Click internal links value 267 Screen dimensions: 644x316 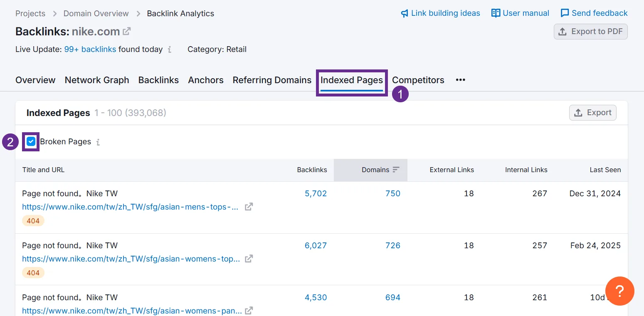pos(540,193)
